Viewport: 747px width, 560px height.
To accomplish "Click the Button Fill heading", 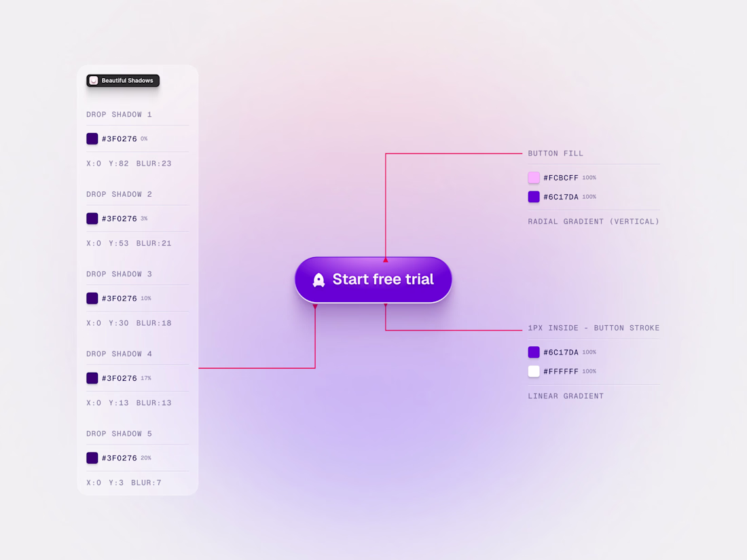I will pos(555,153).
